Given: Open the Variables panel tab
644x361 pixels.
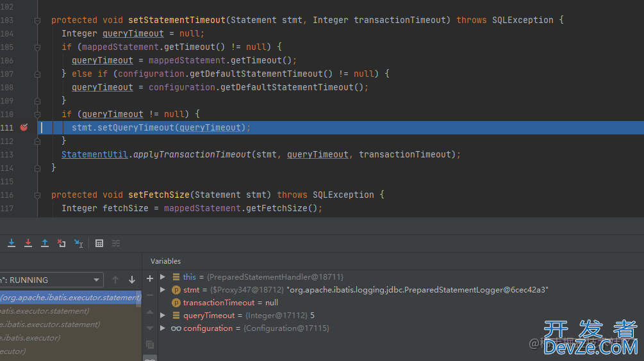Looking at the screenshot, I should pyautogui.click(x=165, y=261).
